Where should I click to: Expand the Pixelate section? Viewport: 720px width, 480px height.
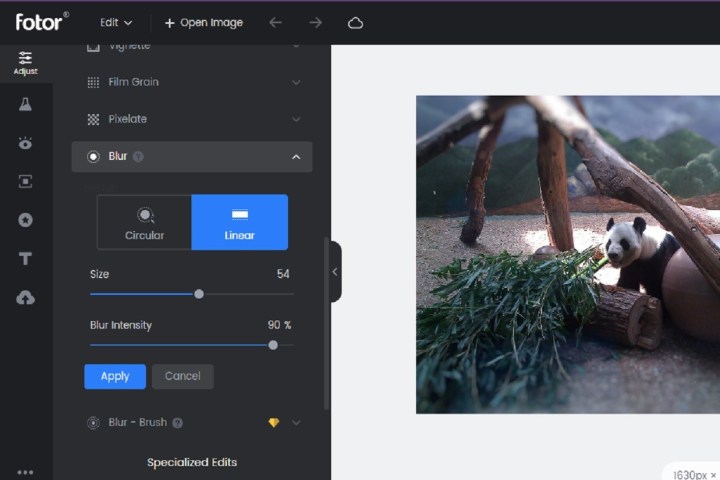coord(296,119)
